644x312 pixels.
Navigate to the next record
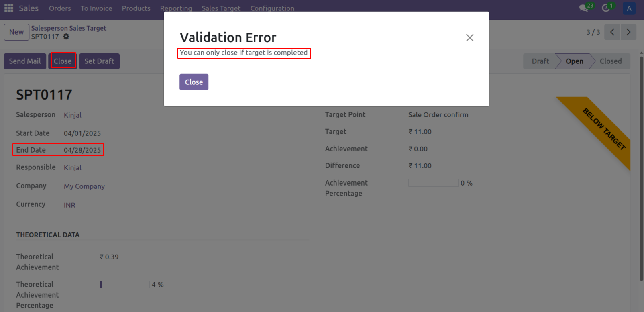628,32
